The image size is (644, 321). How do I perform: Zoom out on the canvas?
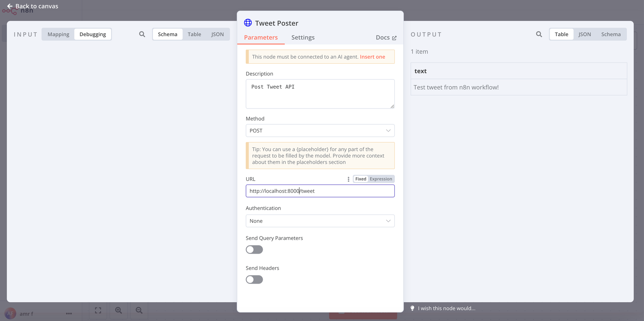click(x=139, y=310)
